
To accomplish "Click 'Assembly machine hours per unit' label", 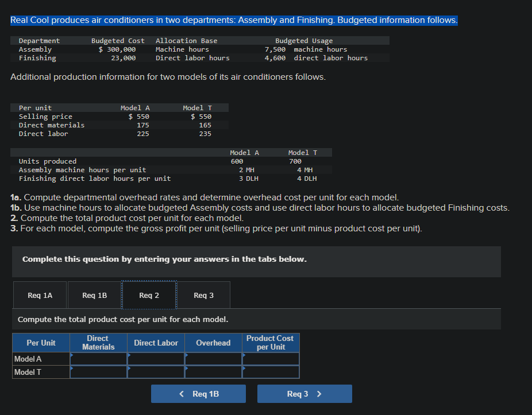I will (x=83, y=170).
